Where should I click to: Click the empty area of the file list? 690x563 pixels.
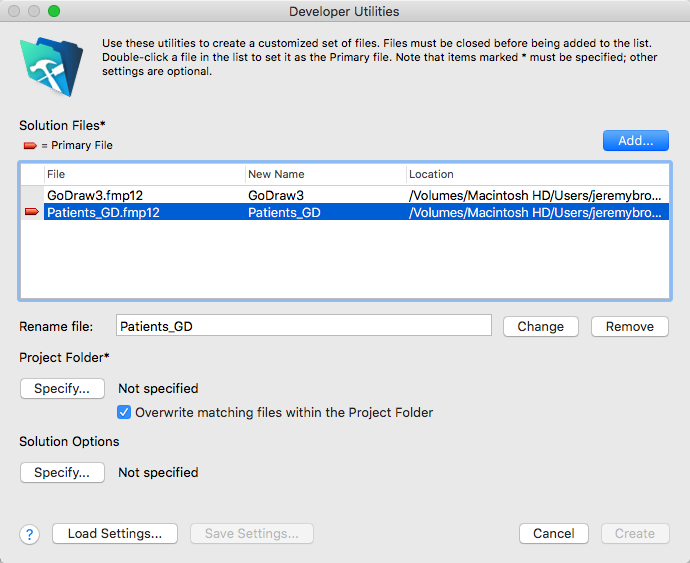345,260
